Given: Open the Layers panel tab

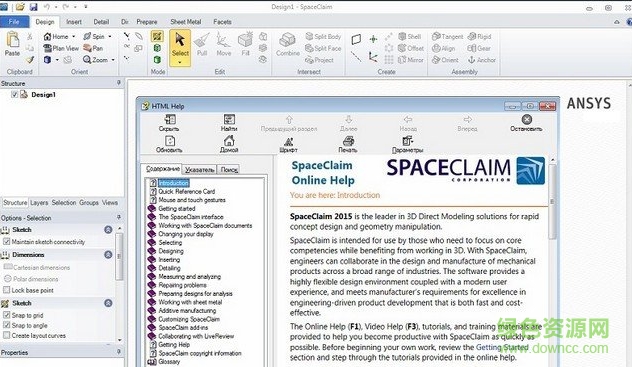Looking at the screenshot, I should pos(39,203).
